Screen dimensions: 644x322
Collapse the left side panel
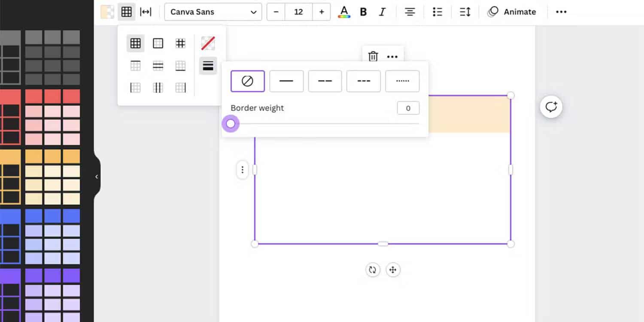point(97,176)
